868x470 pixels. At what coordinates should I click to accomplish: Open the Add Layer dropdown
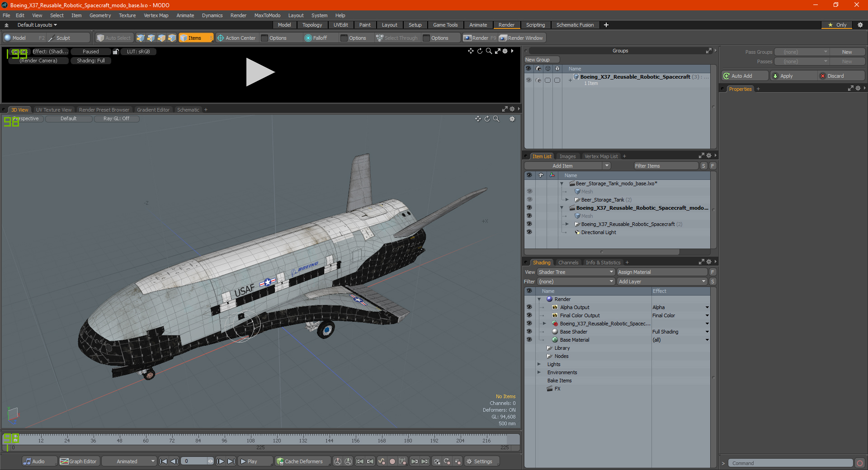tap(662, 282)
